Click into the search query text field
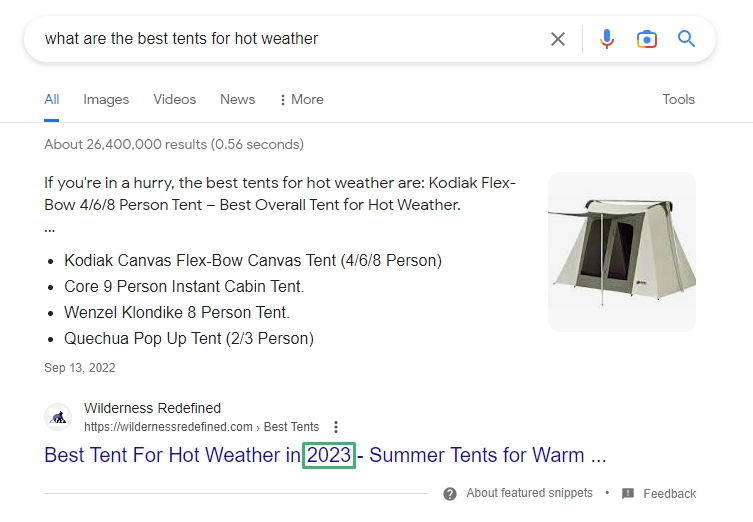753x522 pixels. pos(280,39)
